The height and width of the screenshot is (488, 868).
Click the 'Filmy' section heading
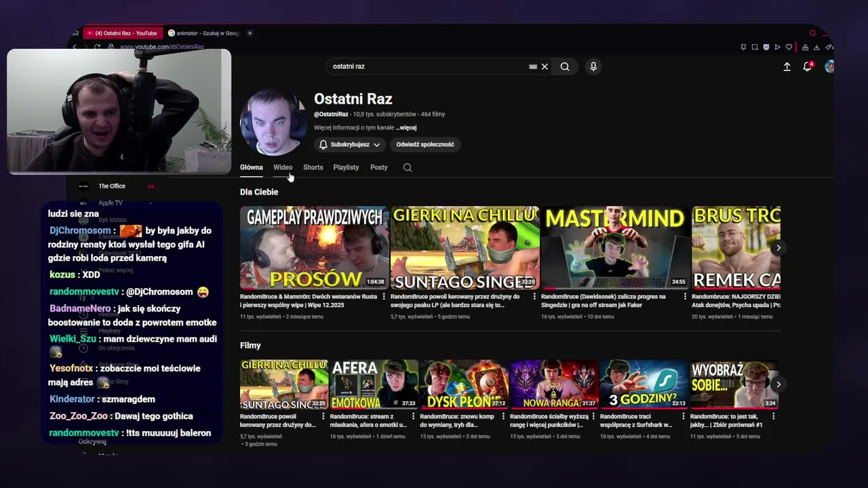click(250, 346)
